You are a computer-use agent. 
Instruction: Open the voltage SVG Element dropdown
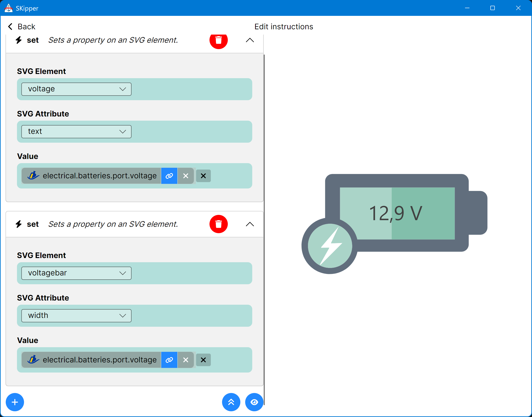[76, 89]
